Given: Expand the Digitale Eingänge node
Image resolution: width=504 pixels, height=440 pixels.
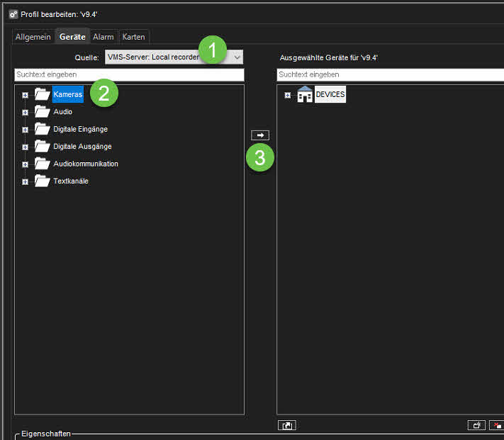Looking at the screenshot, I should tap(26, 130).
